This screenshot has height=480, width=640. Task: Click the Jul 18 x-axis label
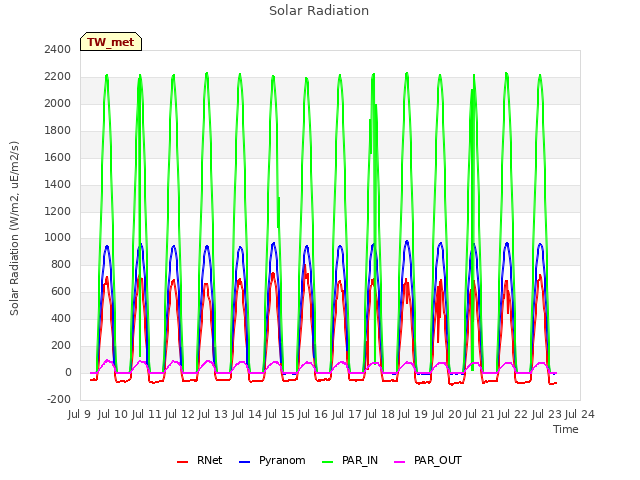point(380,414)
